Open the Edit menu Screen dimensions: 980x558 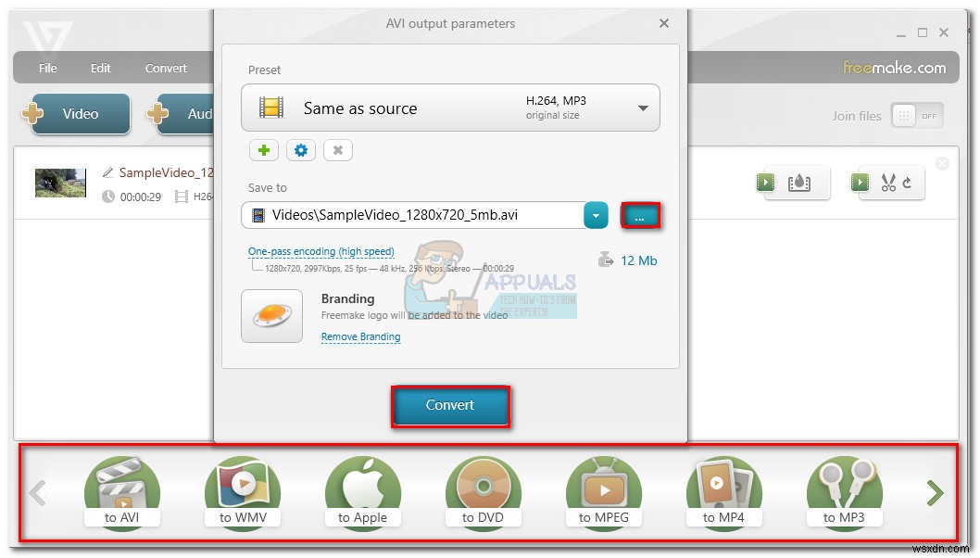coord(101,69)
